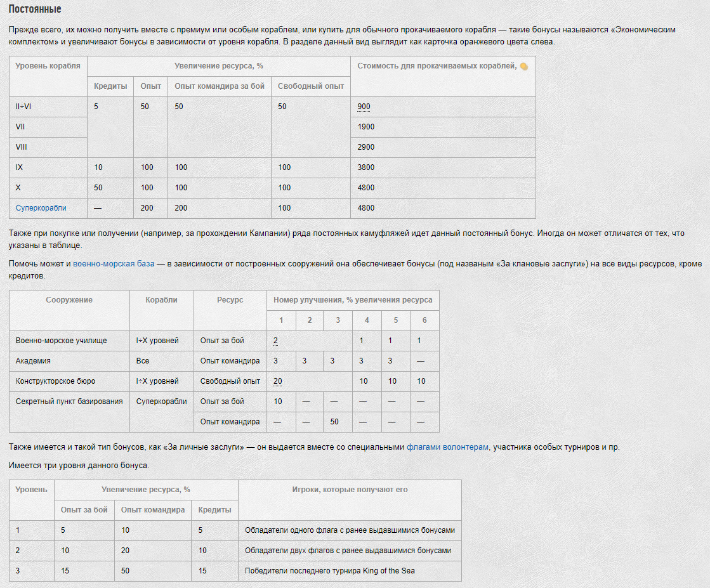710x588 pixels.
Task: Click underlined 2 in Военно-морское училище row
Action: pos(276,341)
